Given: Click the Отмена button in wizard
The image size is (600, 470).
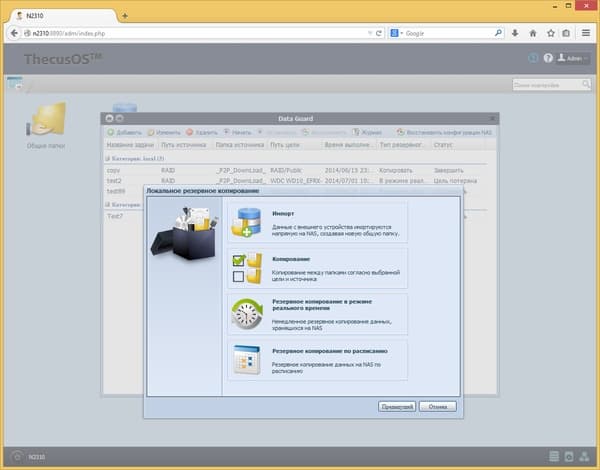Looking at the screenshot, I should (438, 406).
